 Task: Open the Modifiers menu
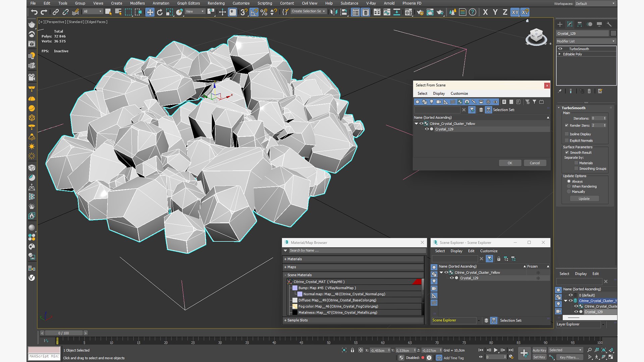(137, 3)
